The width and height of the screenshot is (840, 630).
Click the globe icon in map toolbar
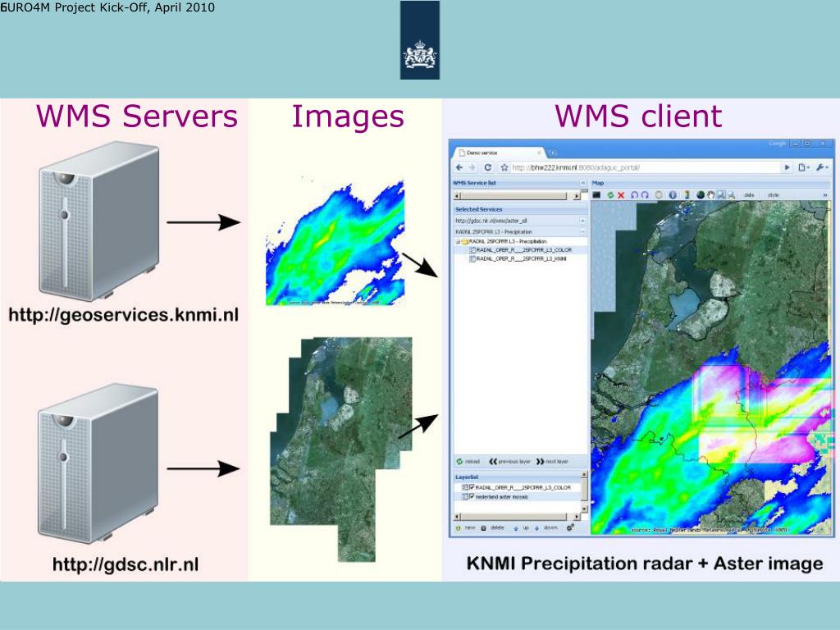[x=701, y=195]
